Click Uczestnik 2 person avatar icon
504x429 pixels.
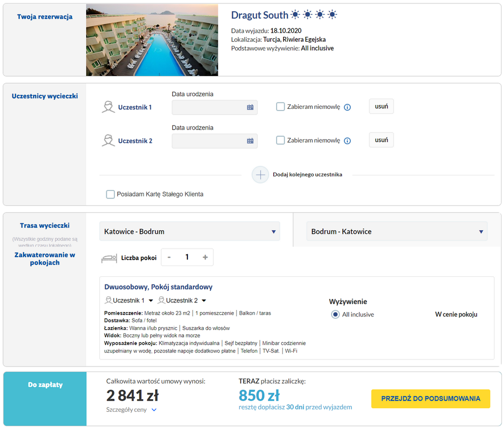(x=108, y=140)
